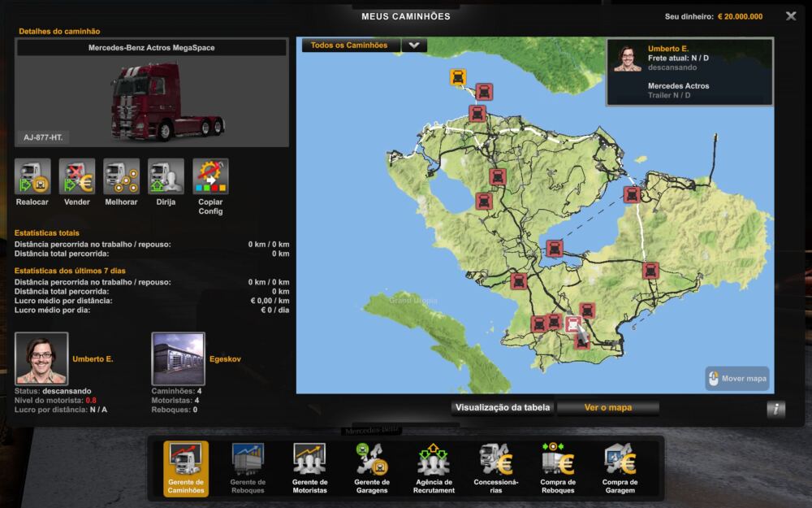Choose the Dirija drive icon
Image resolution: width=812 pixels, height=508 pixels.
pyautogui.click(x=166, y=176)
